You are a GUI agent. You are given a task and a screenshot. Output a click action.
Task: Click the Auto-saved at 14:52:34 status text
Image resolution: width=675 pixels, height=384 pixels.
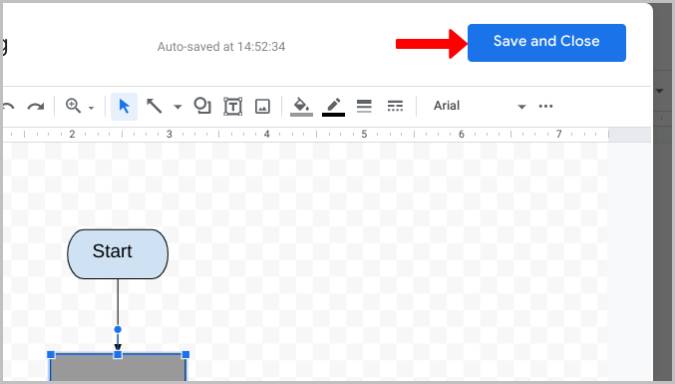click(x=221, y=46)
